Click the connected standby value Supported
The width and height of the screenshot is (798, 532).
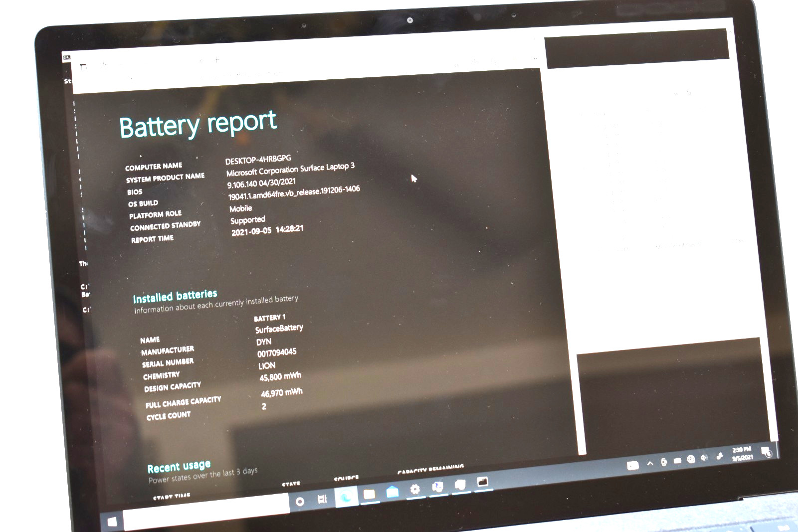(247, 220)
